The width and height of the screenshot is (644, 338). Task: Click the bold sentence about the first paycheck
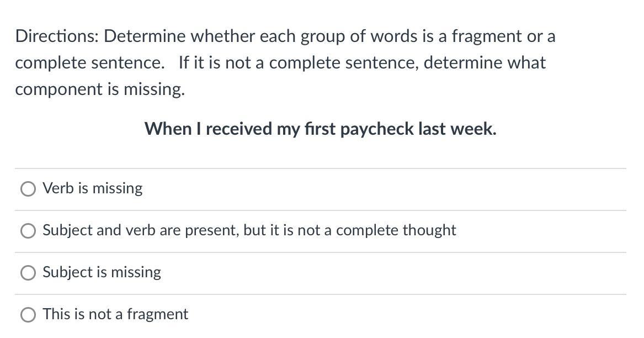320,129
